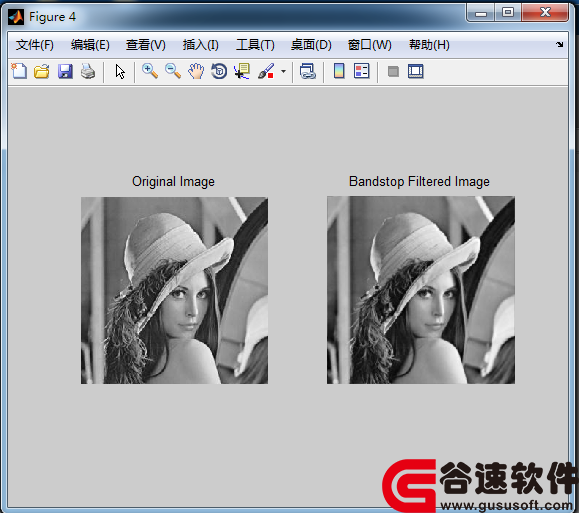Select the Rotate 3D tool
Screen dimensions: 579x513
(219, 71)
